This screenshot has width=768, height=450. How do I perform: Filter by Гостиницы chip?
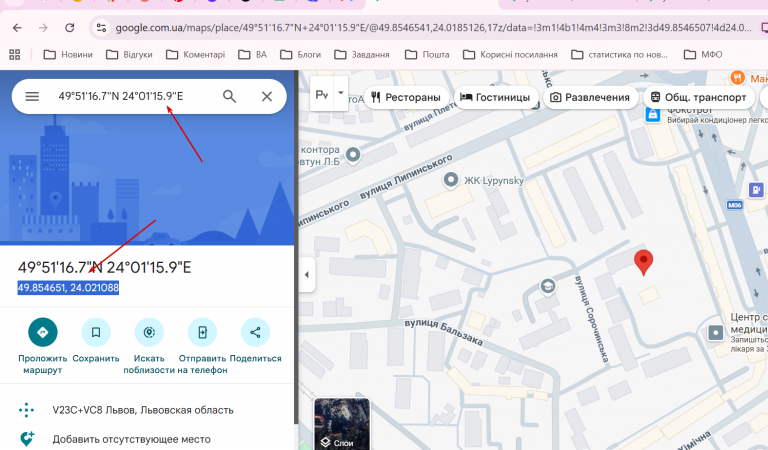pyautogui.click(x=496, y=97)
